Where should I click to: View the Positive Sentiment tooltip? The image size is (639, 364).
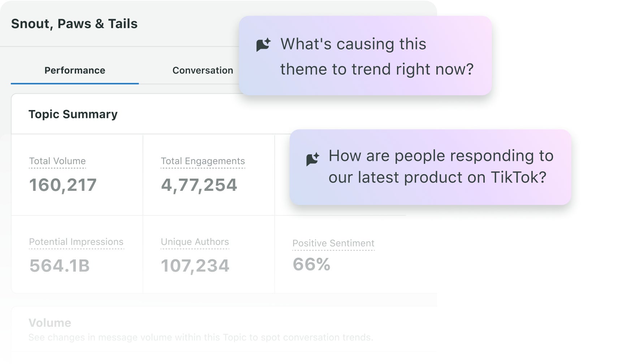click(333, 243)
